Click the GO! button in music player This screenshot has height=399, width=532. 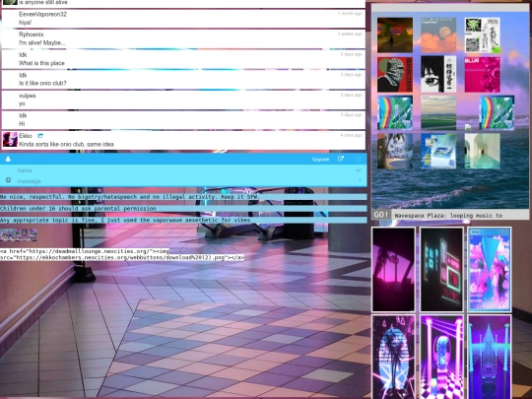[x=381, y=215]
